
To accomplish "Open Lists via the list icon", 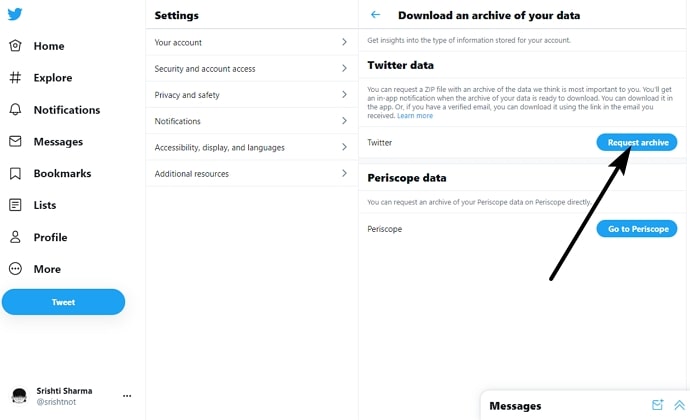I will 15,205.
